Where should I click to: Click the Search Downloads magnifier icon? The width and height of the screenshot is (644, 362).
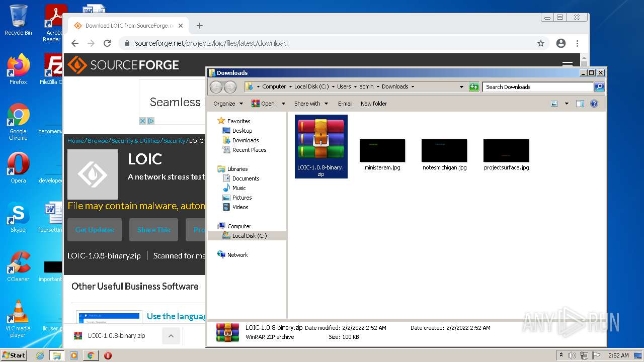click(599, 87)
